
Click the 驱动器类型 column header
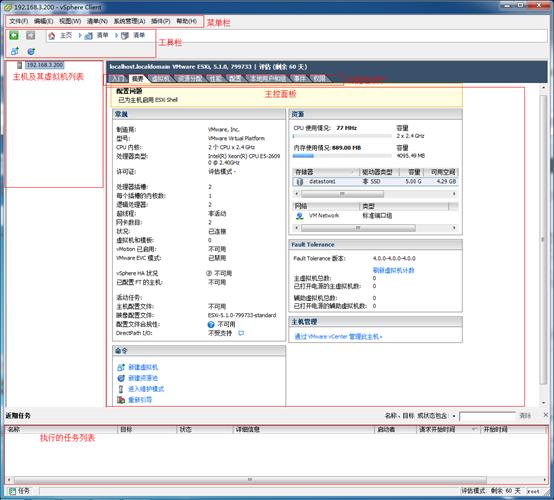pyautogui.click(x=379, y=172)
